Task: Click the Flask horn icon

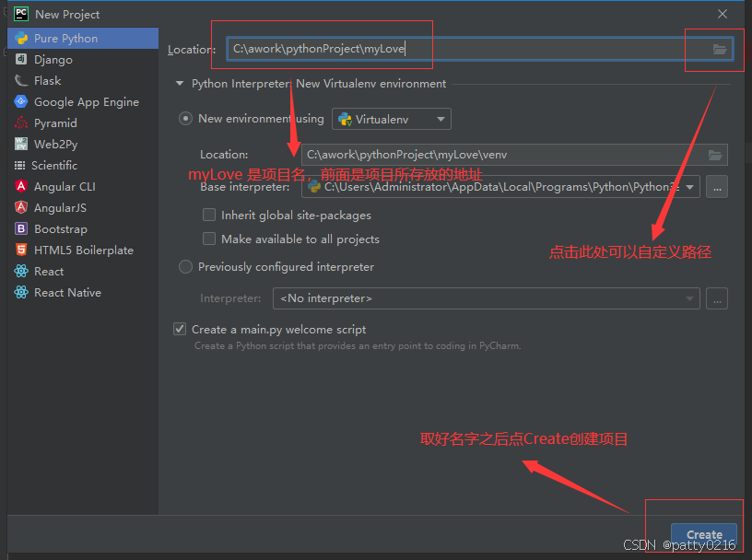Action: pyautogui.click(x=21, y=80)
